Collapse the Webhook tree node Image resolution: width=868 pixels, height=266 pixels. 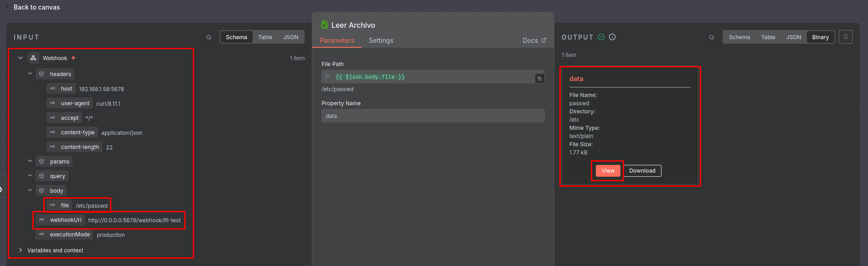click(x=21, y=58)
